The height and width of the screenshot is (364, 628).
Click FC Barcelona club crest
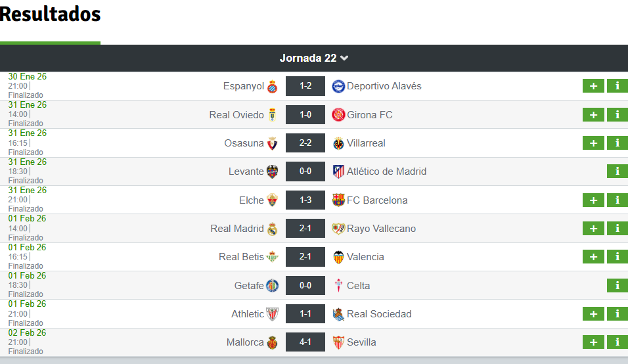(x=338, y=200)
